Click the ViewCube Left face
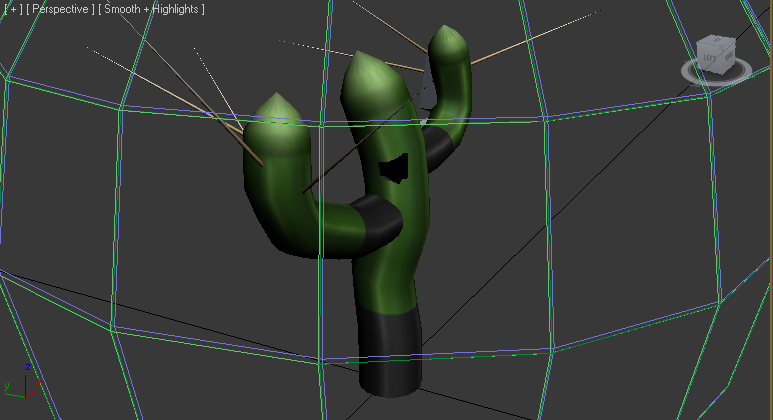Viewport: 773px width, 420px height. point(709,58)
